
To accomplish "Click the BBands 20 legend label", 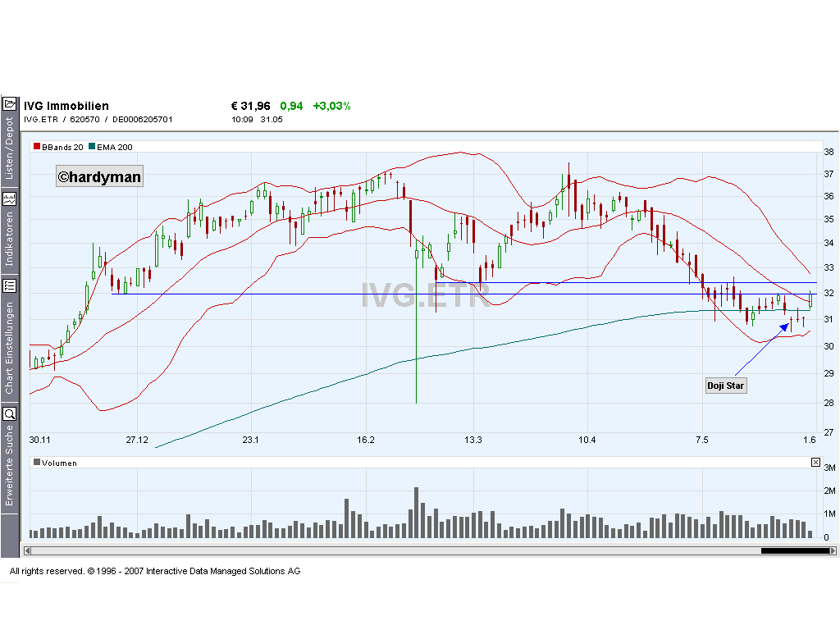I will (62, 147).
